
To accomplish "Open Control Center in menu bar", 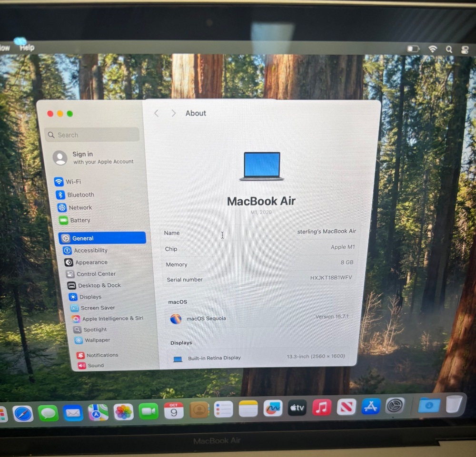I will [465, 49].
